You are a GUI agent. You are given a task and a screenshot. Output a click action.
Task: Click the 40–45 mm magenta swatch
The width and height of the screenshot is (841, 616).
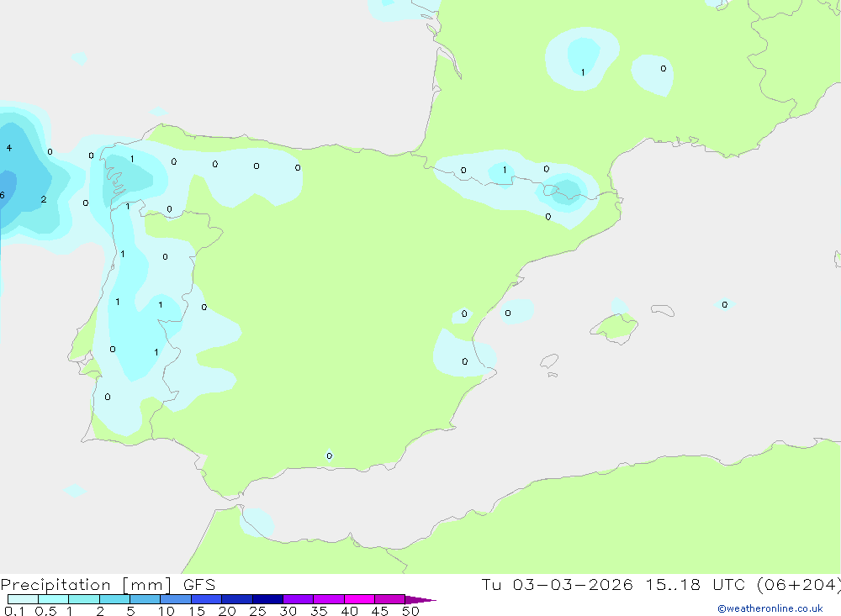point(359,599)
